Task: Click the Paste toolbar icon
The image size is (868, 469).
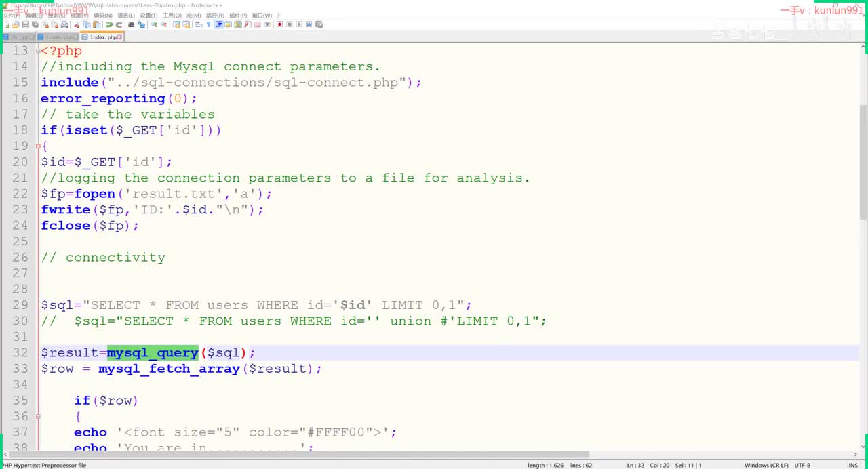Action: point(96,24)
